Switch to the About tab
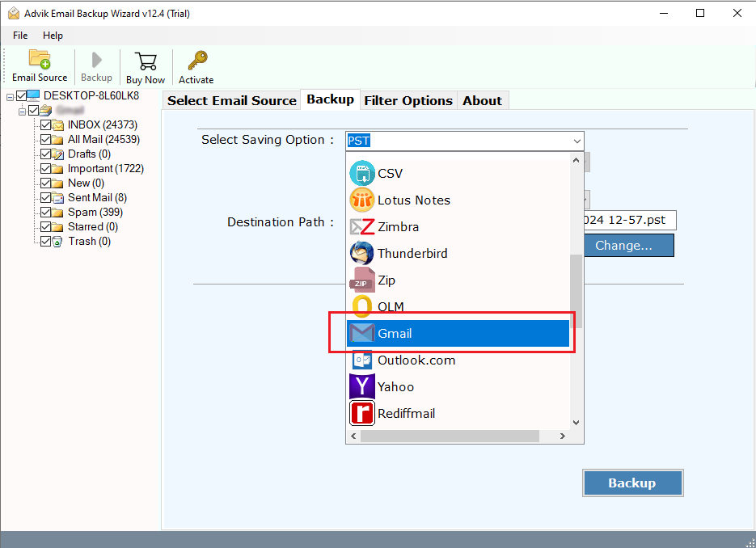The image size is (756, 548). tap(482, 100)
